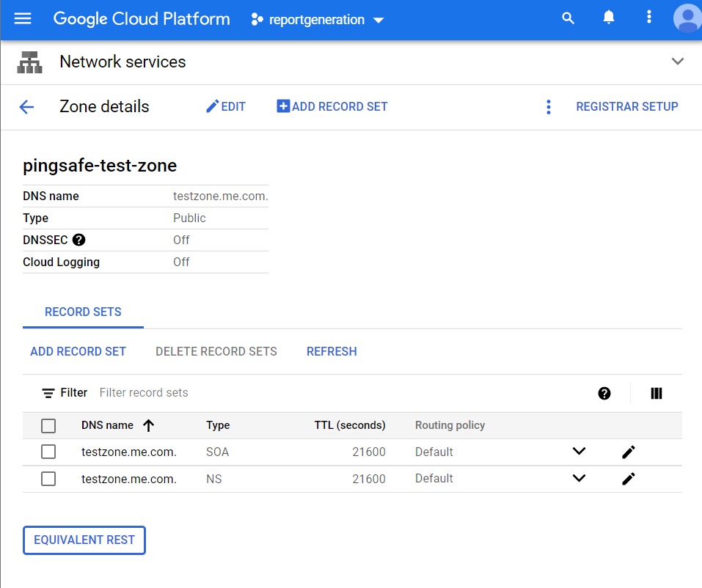Expand the Network services section chevron
702x588 pixels.
click(677, 62)
